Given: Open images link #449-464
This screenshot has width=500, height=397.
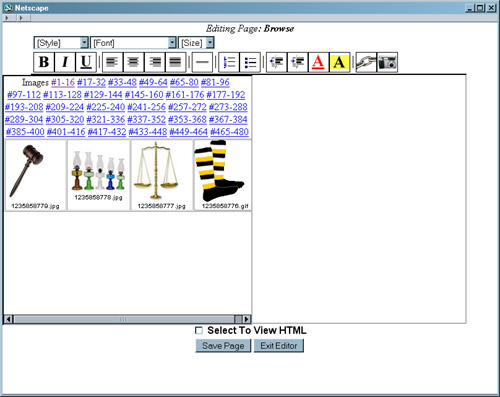Looking at the screenshot, I should [x=189, y=132].
